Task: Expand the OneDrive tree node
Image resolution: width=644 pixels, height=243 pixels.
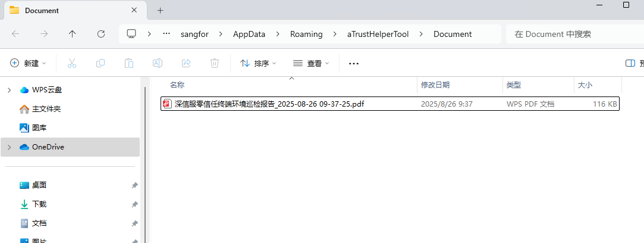Action: tap(10, 147)
